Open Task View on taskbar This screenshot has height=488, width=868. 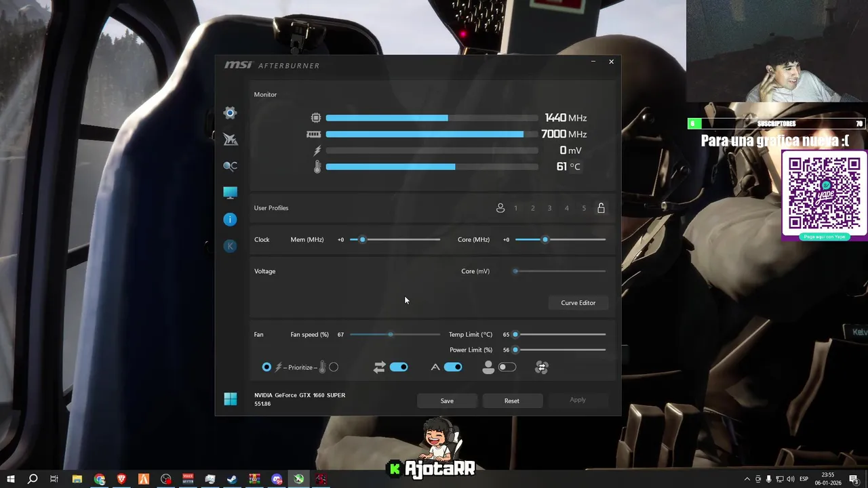tap(54, 479)
